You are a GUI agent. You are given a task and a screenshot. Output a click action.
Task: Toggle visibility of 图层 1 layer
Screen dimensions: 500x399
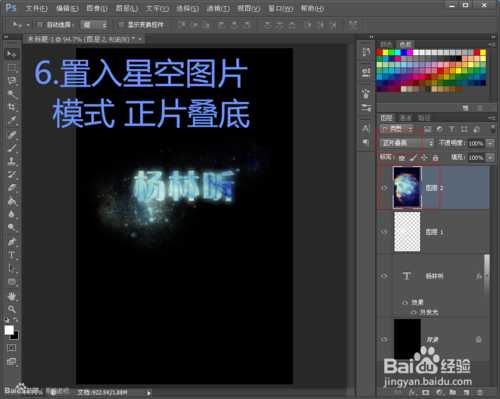point(384,232)
